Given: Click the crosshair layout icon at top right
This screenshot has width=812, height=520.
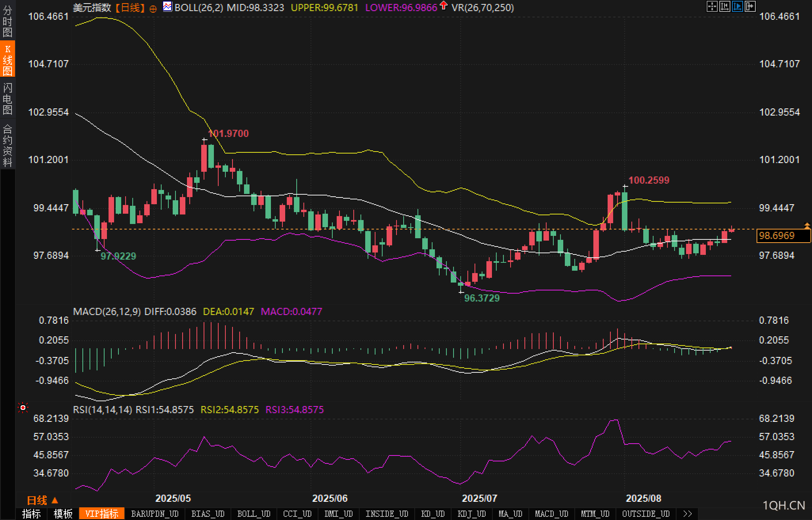Looking at the screenshot, I should pyautogui.click(x=712, y=6).
